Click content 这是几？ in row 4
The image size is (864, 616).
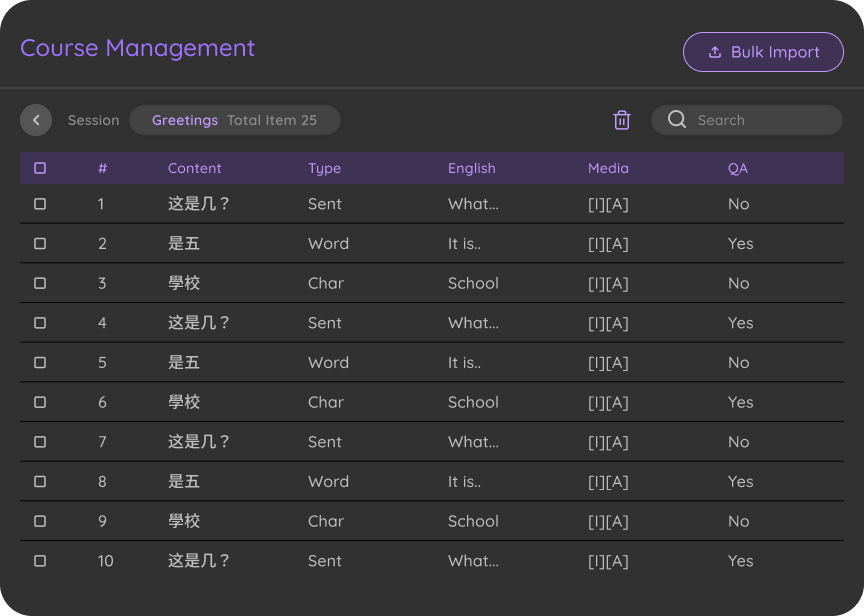(x=199, y=323)
